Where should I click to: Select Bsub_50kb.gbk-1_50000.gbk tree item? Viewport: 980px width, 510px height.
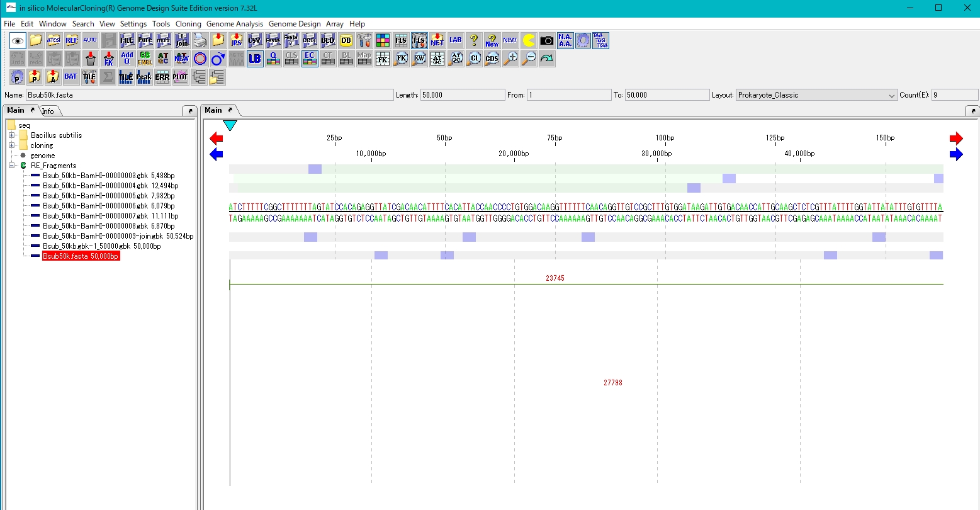pos(102,246)
